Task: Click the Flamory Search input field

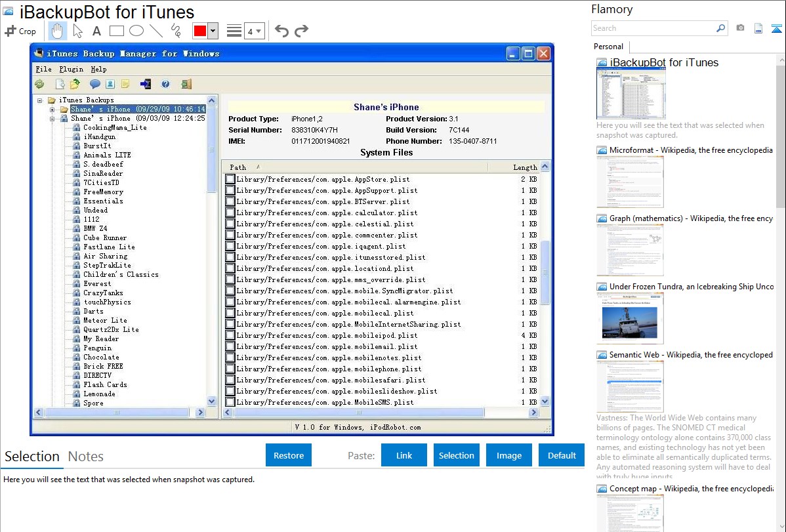Action: click(653, 28)
